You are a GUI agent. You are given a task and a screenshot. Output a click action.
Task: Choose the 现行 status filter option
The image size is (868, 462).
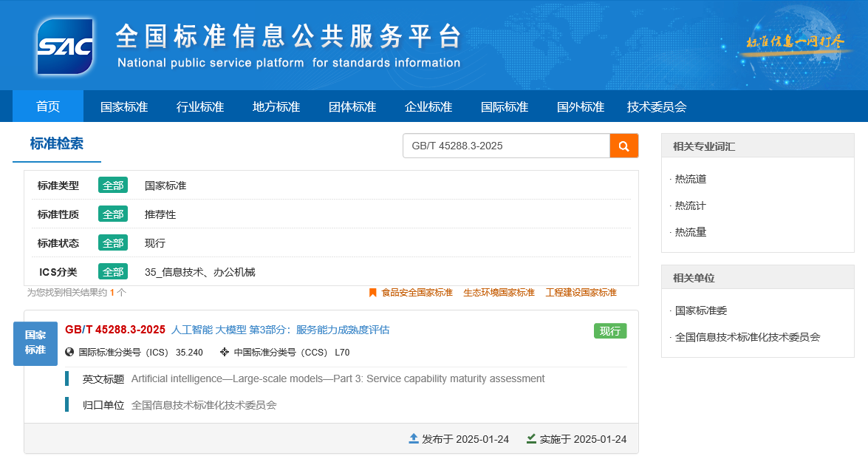pos(155,243)
